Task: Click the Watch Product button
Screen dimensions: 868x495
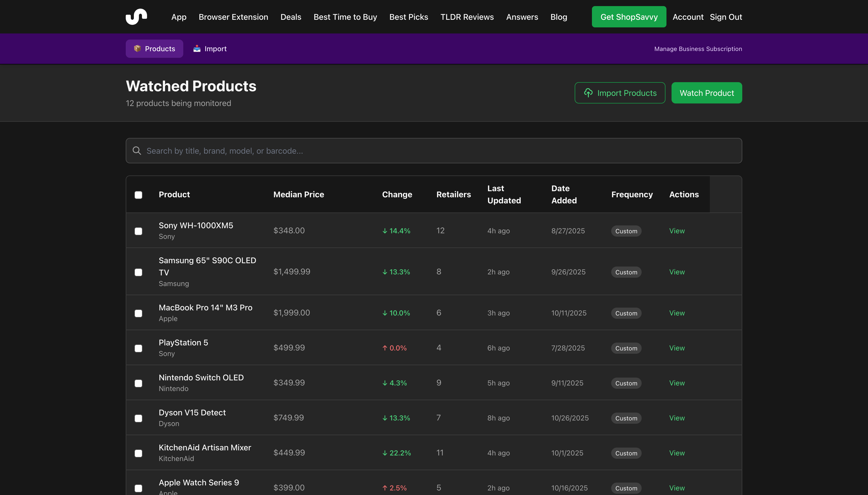Action: tap(706, 93)
